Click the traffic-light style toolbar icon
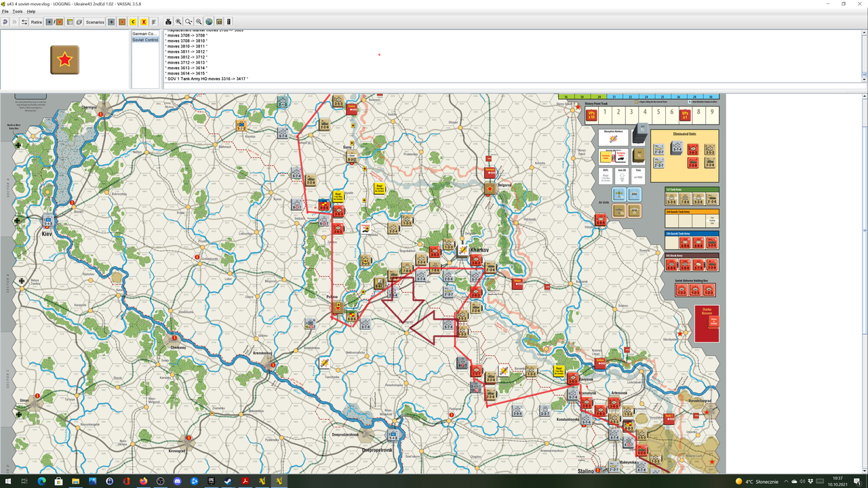 [x=229, y=22]
